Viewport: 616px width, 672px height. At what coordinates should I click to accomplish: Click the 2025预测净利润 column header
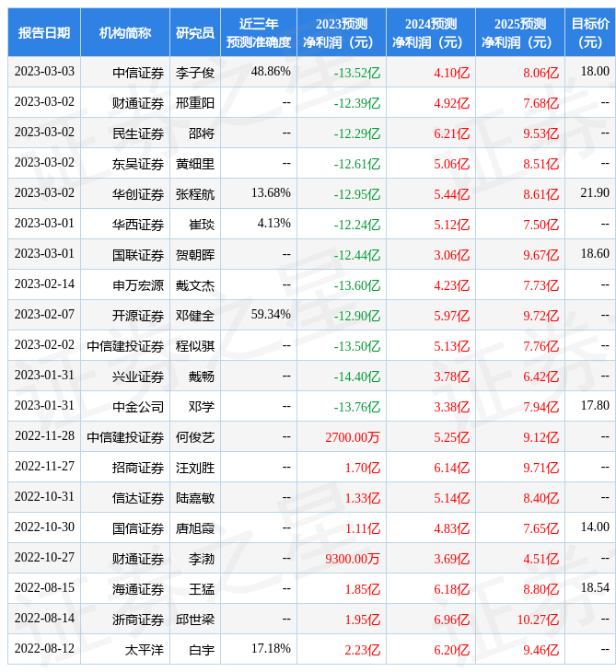pos(520,32)
